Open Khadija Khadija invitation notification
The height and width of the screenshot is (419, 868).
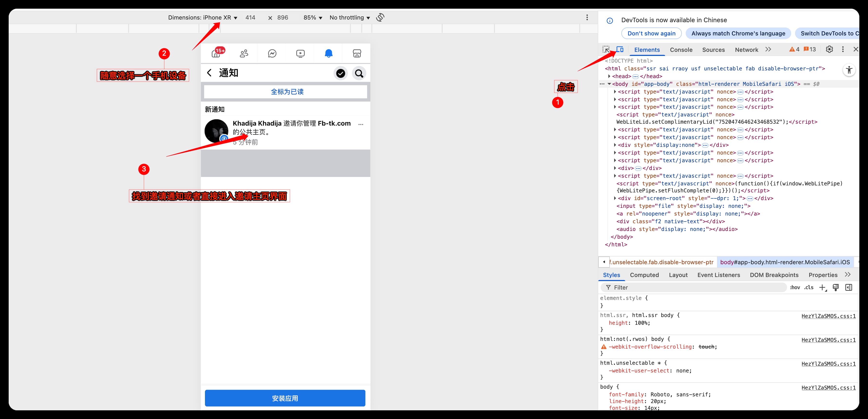[x=285, y=132]
